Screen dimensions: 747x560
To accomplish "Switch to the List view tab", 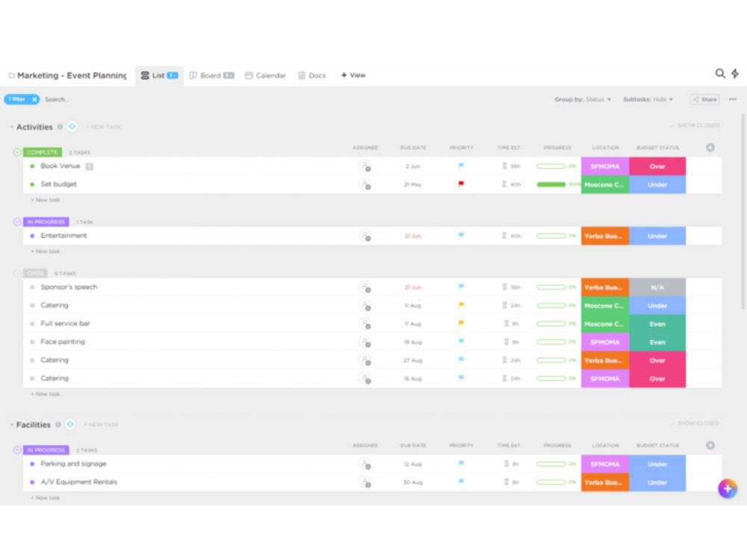I will tap(159, 75).
